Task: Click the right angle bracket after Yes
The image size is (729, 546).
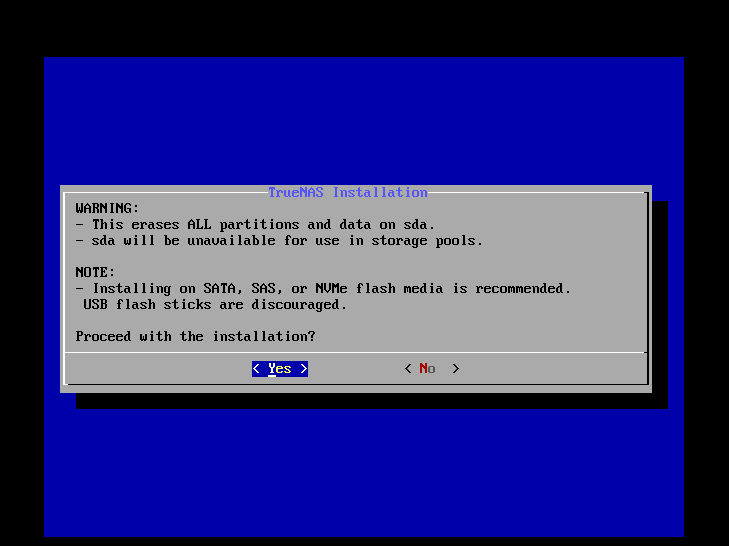Action: click(x=304, y=369)
